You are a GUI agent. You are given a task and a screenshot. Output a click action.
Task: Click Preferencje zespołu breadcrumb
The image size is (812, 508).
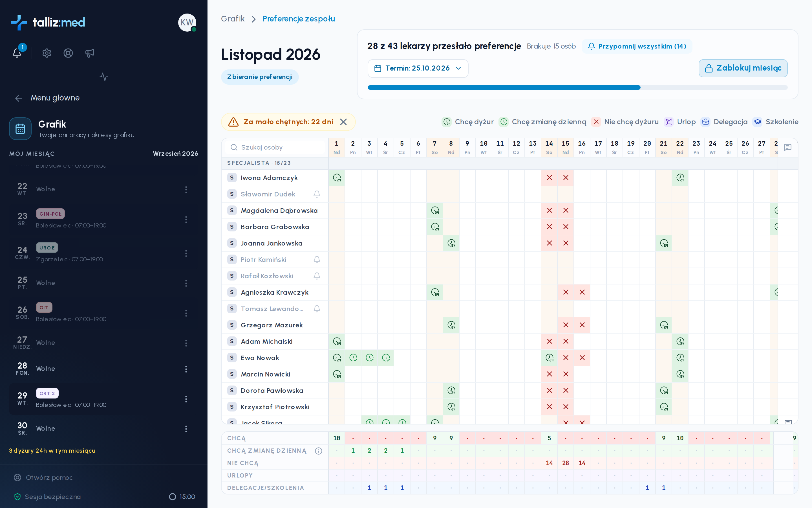click(x=299, y=19)
